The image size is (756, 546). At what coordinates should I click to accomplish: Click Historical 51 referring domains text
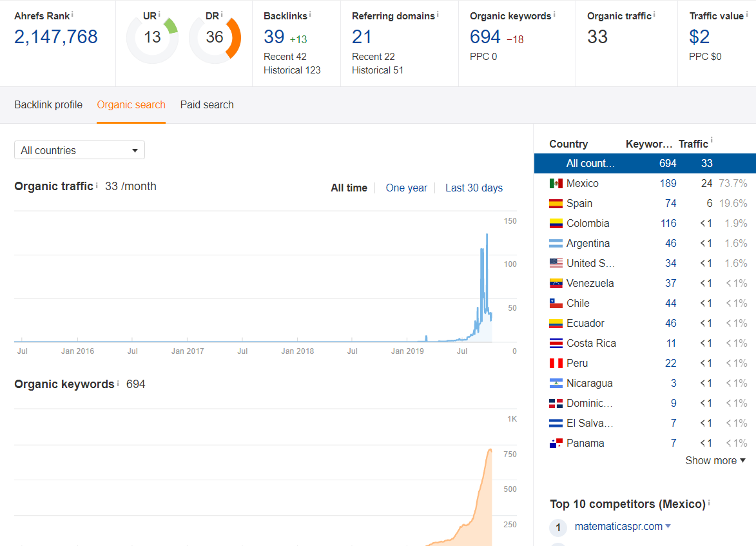tap(378, 70)
